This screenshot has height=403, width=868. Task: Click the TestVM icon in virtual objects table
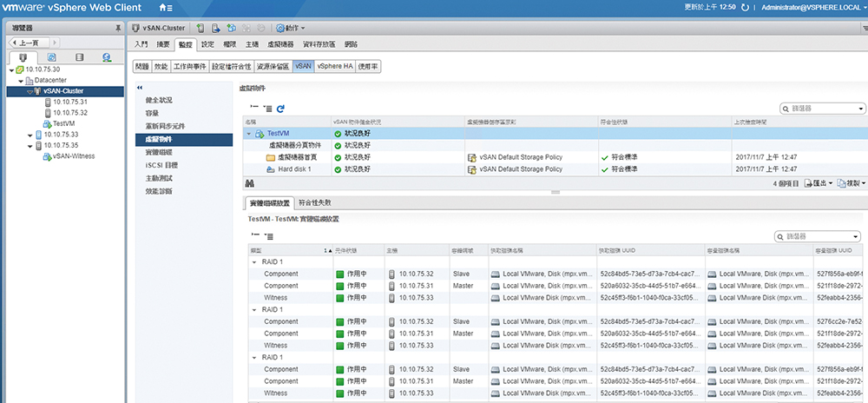pyautogui.click(x=260, y=134)
